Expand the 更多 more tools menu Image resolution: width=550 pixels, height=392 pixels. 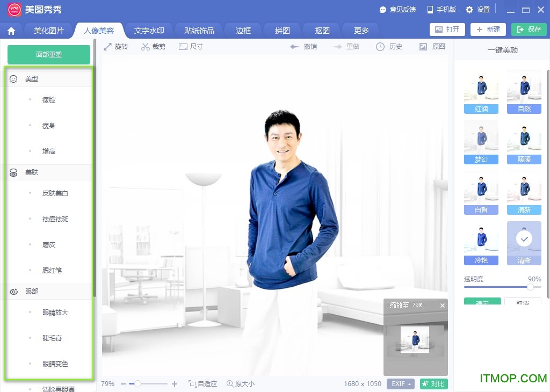point(360,31)
